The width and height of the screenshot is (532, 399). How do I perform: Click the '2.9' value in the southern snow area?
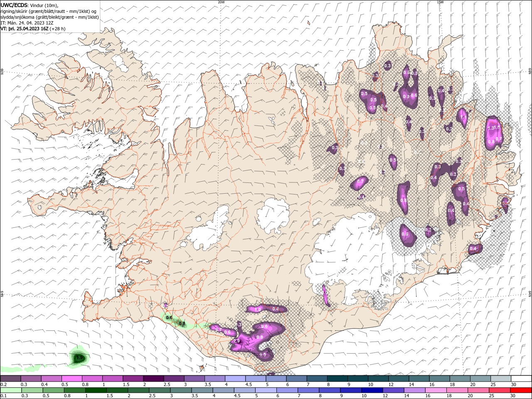coord(237,341)
